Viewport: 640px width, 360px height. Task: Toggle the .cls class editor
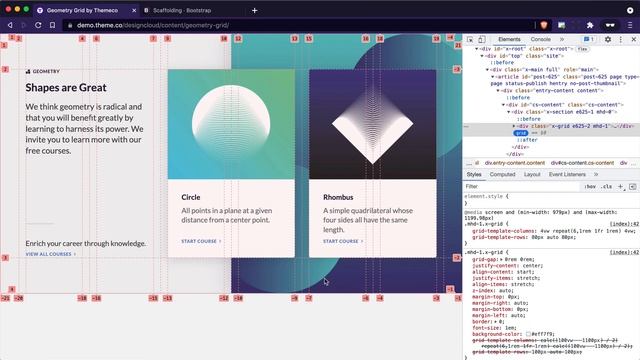pos(607,187)
